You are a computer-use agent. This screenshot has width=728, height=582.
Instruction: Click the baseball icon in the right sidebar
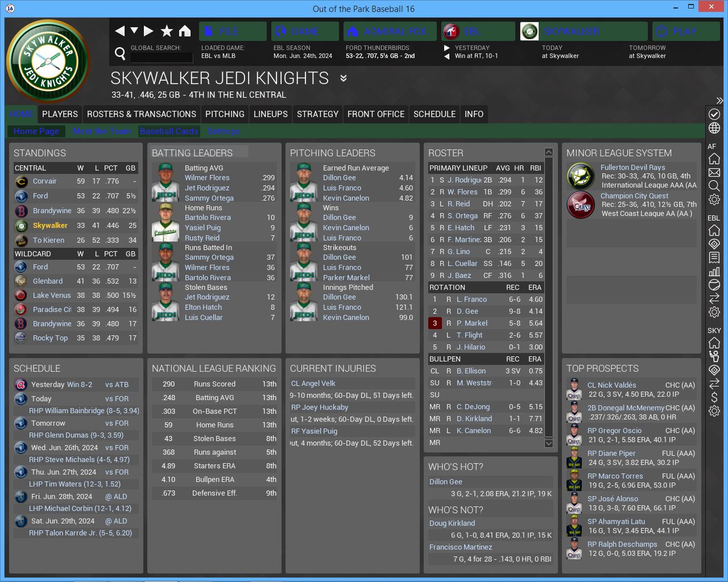tap(714, 285)
